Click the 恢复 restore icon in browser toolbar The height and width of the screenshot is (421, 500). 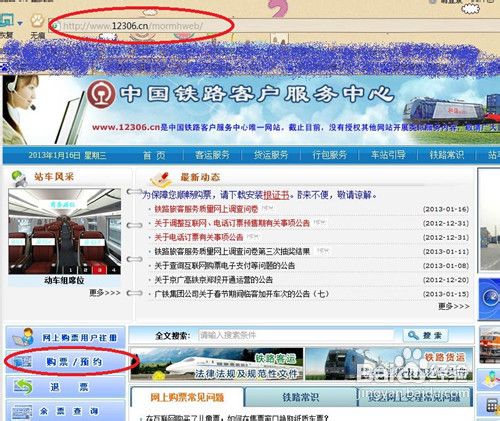pyautogui.click(x=7, y=22)
